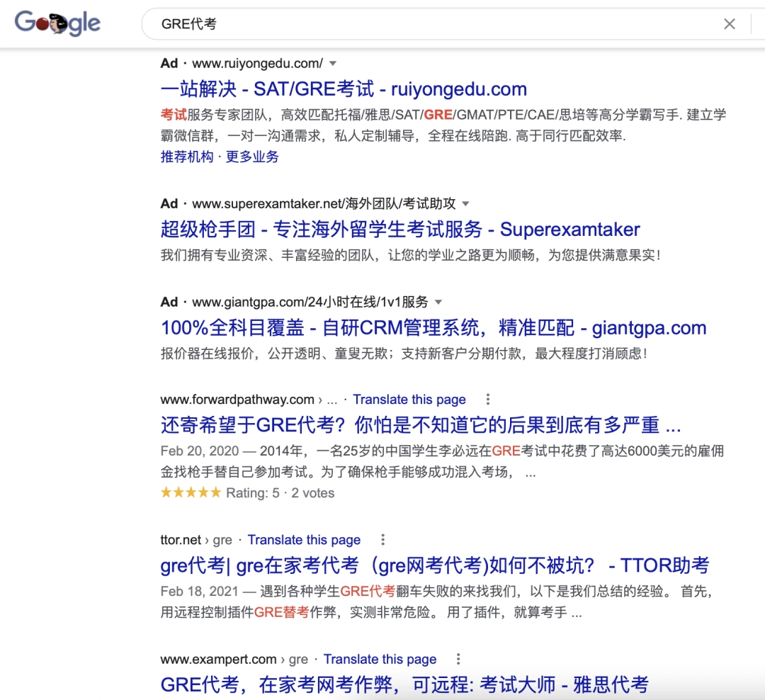Open the ruiyongedu.com ad dropdown arrow
Viewport: 765px width, 700px height.
tap(333, 64)
